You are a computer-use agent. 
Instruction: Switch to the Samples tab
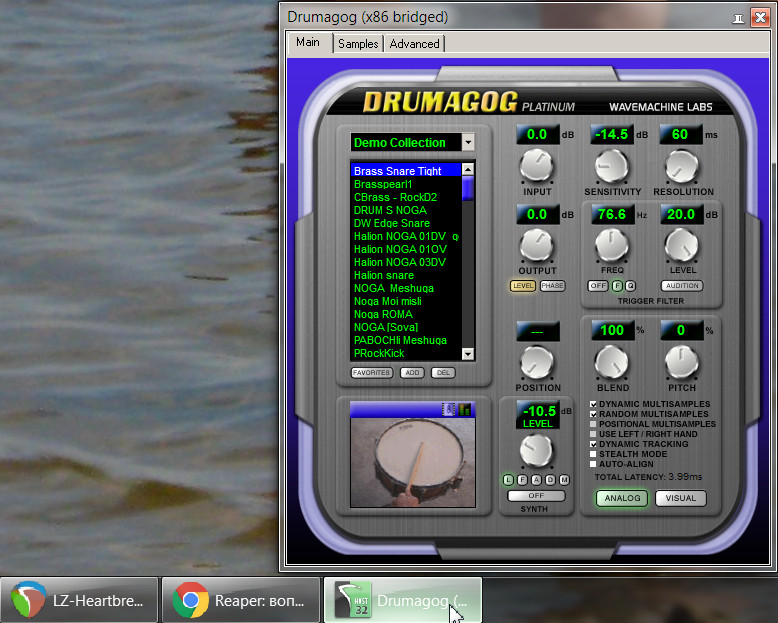pyautogui.click(x=358, y=44)
